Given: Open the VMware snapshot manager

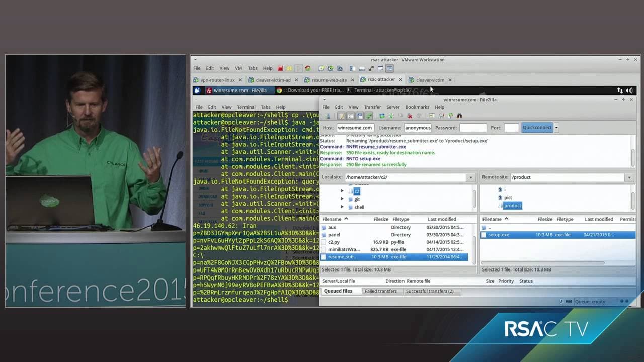Looking at the screenshot, I should [339, 68].
